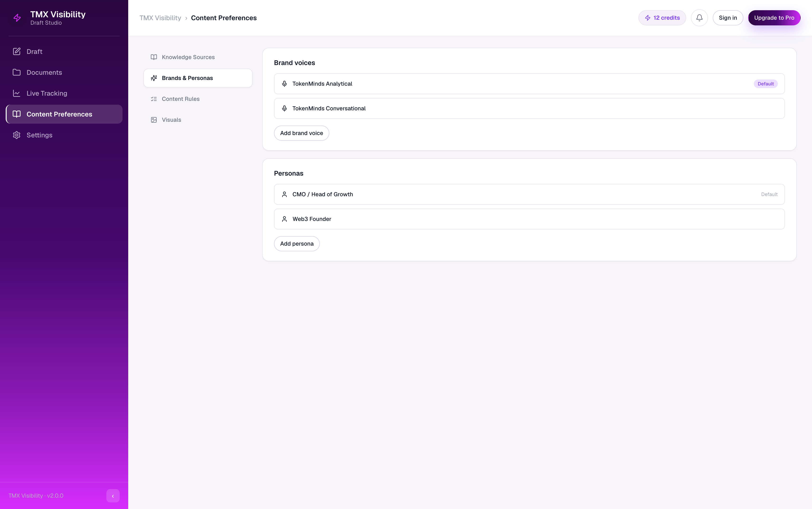
Task: Click microphone icon beside TokenMinds Analytical
Action: click(x=284, y=84)
